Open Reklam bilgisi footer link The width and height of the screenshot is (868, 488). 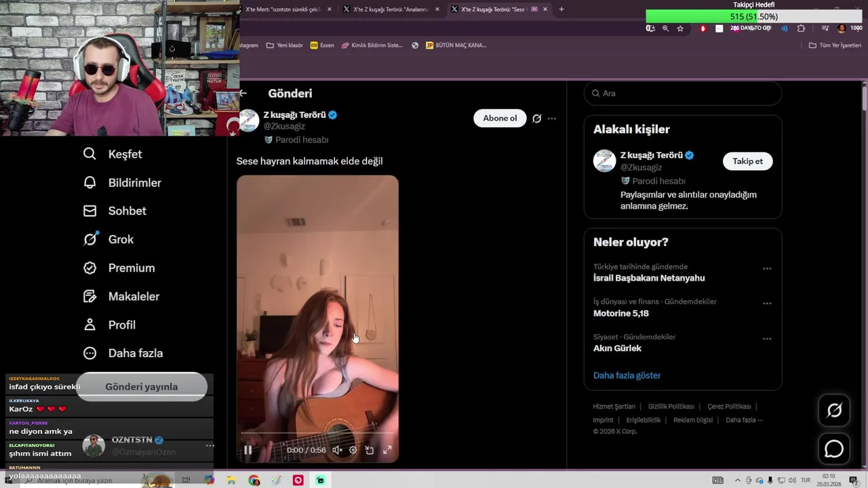[692, 420]
